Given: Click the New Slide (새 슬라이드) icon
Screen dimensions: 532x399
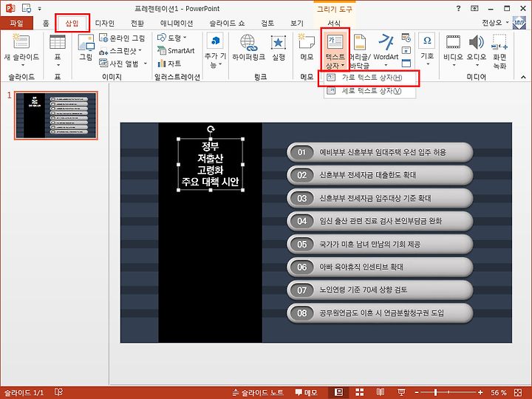Looking at the screenshot, I should point(21,41).
